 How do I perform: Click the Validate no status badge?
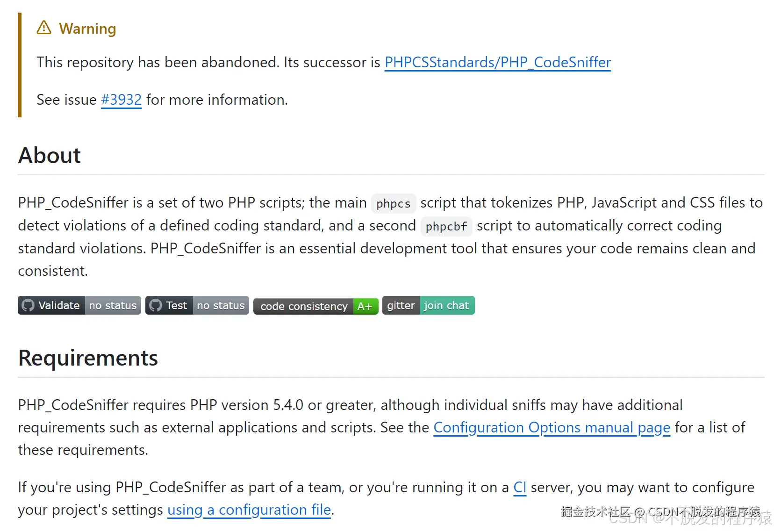(x=79, y=305)
